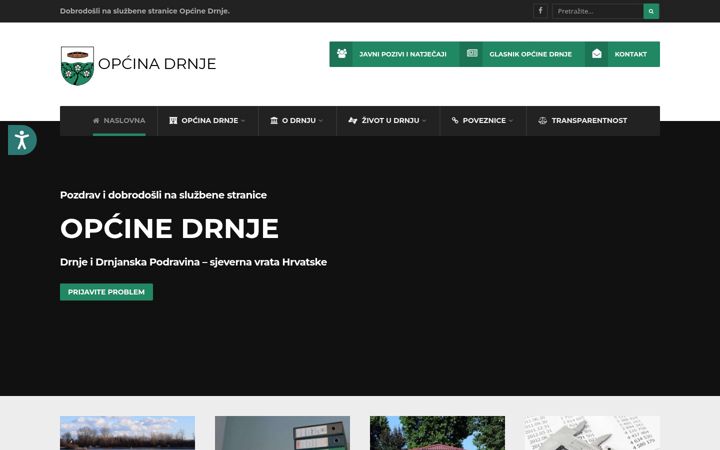Viewport: 720px width, 450px height.
Task: Click into the Pretražite search field
Action: 597,11
